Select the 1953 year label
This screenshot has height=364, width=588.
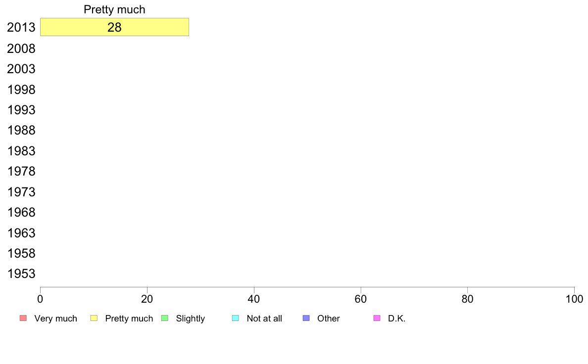click(x=21, y=273)
